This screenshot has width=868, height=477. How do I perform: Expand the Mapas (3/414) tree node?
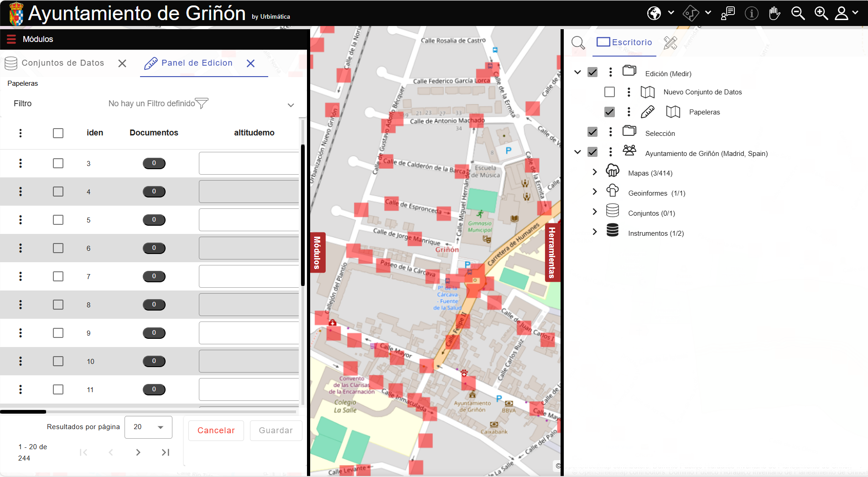[595, 172]
